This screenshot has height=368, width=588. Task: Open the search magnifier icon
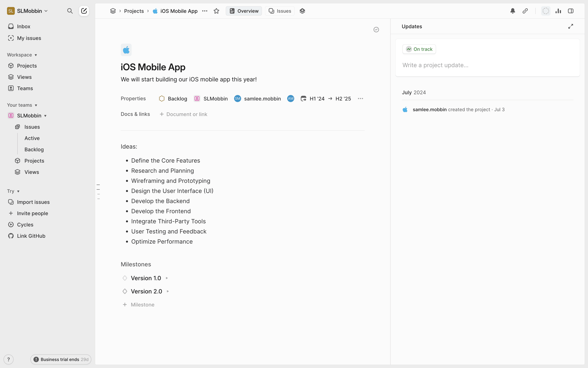(x=70, y=11)
